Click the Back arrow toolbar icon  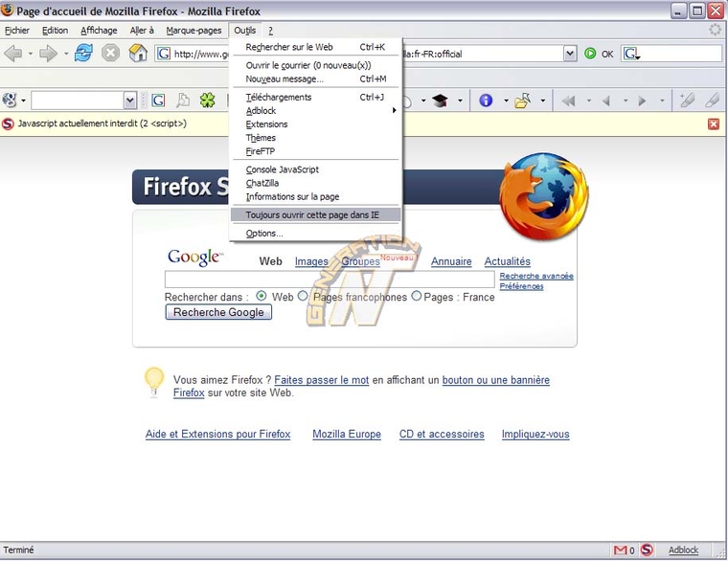point(13,54)
